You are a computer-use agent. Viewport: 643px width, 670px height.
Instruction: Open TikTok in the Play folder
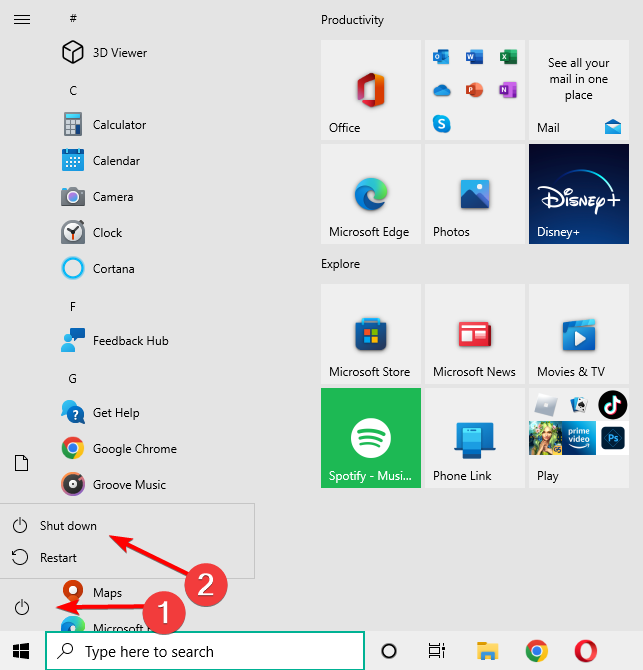click(613, 405)
